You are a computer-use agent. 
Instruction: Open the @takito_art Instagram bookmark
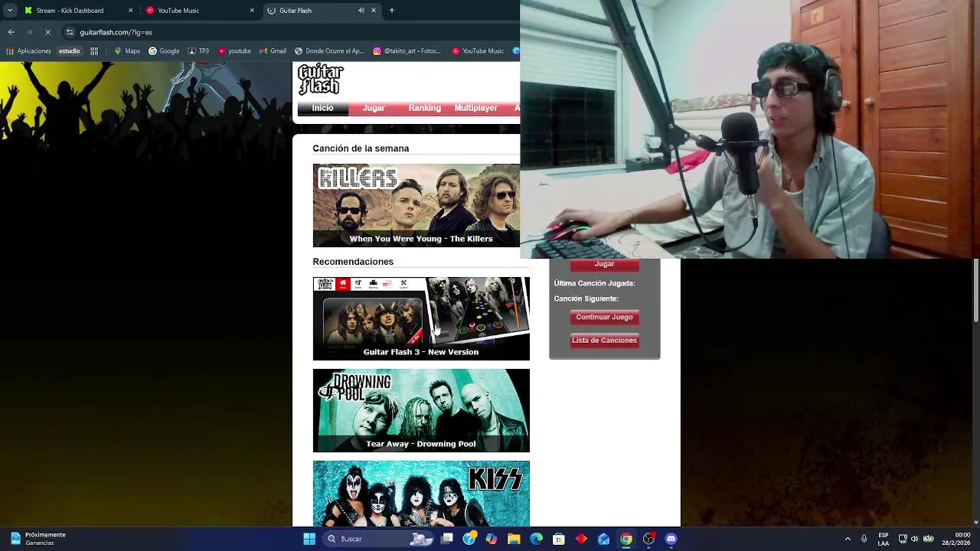point(407,51)
